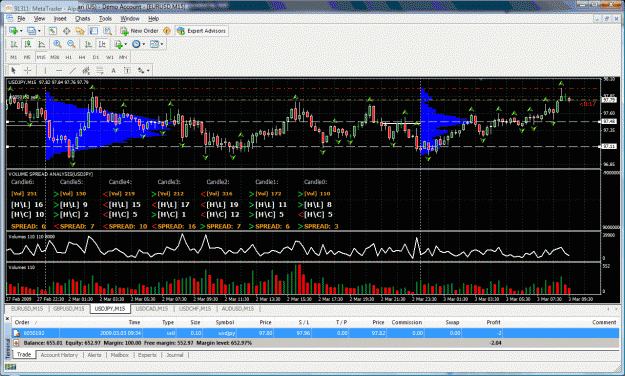Viewport: 625px width, 376px height.
Task: Switch chart to Line Chart mode
Action: [x=41, y=44]
